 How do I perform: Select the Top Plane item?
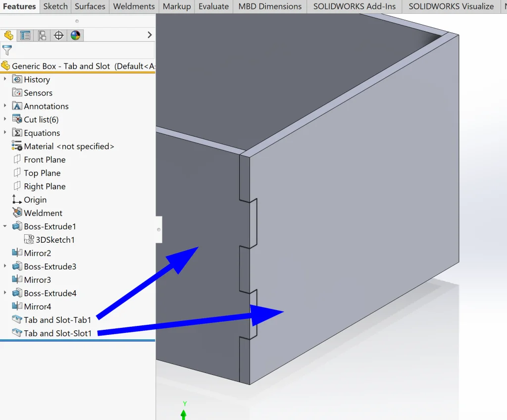tap(42, 173)
